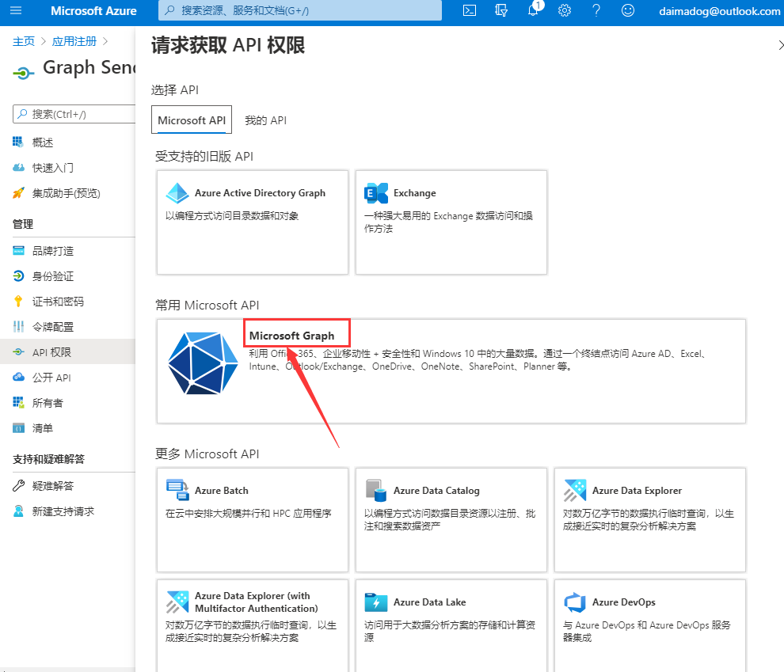Image resolution: width=784 pixels, height=672 pixels.
Task: Click the 快速入门 cloud icon
Action: coord(18,167)
